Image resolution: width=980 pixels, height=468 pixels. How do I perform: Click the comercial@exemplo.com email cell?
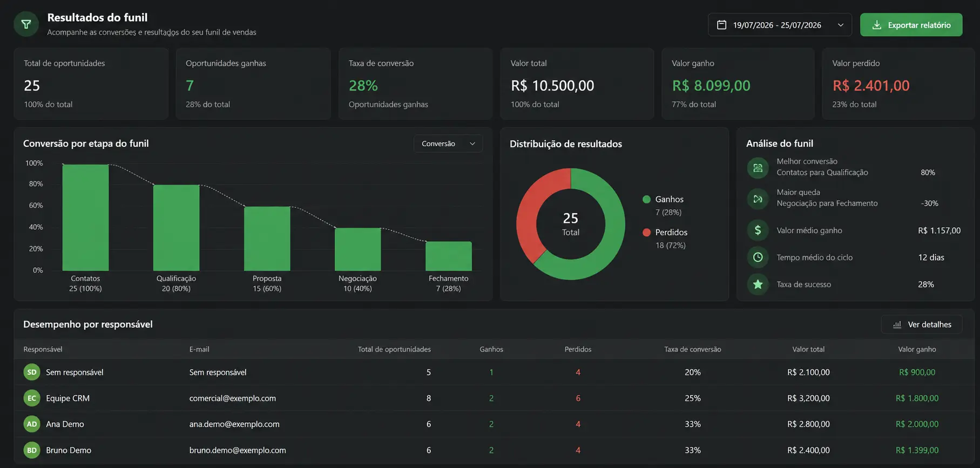233,398
